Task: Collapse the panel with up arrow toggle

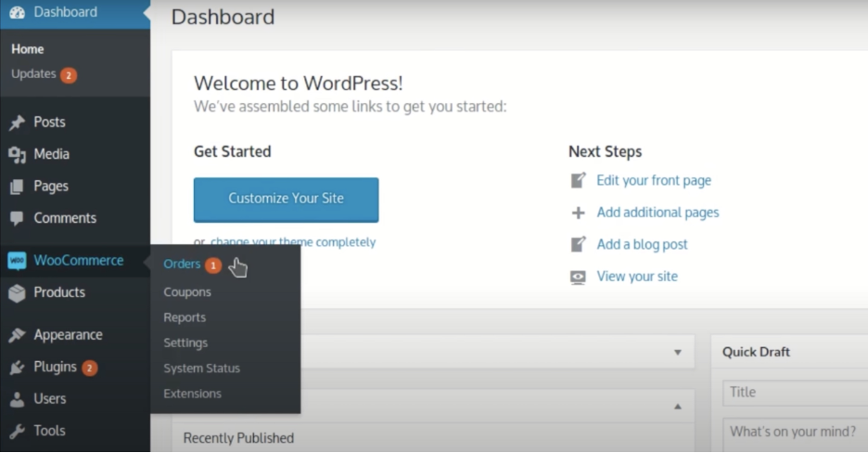Action: tap(677, 407)
